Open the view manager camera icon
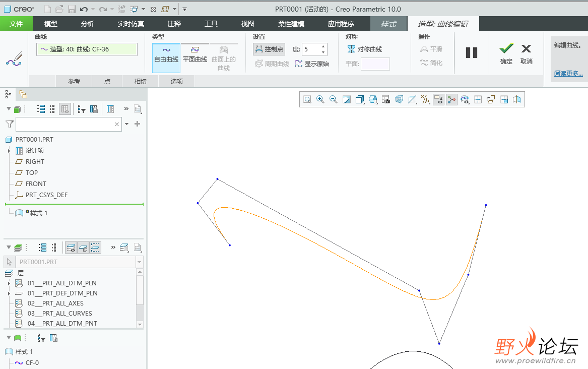Viewport: 588px width, 369px height. pyautogui.click(x=386, y=99)
